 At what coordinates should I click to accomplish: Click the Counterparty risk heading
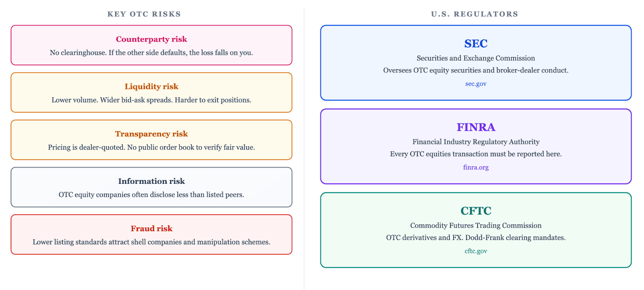pyautogui.click(x=151, y=39)
